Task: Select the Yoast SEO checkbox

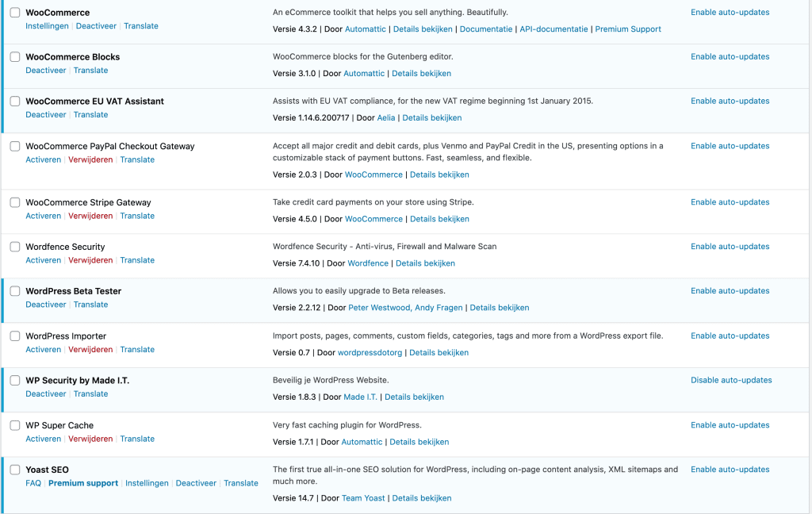Action: coord(15,470)
